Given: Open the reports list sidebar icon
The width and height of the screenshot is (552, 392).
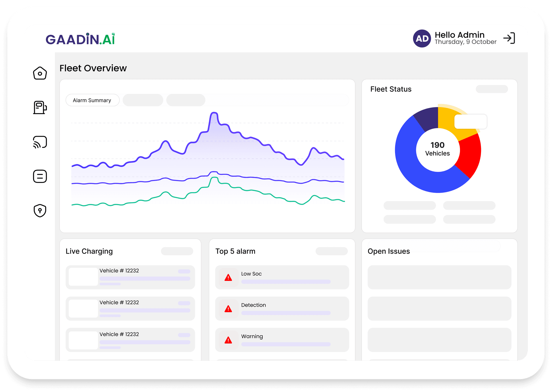Looking at the screenshot, I should [40, 176].
